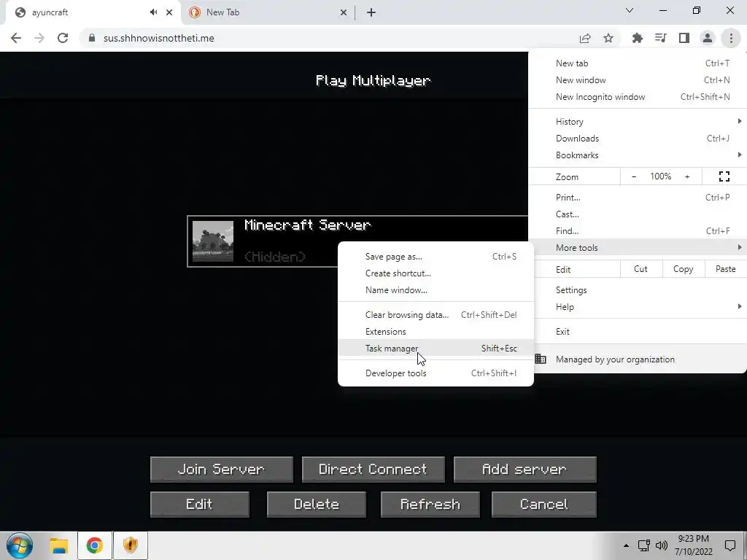The image size is (747, 560).
Task: Open Task manager from More tools
Action: 436,348
